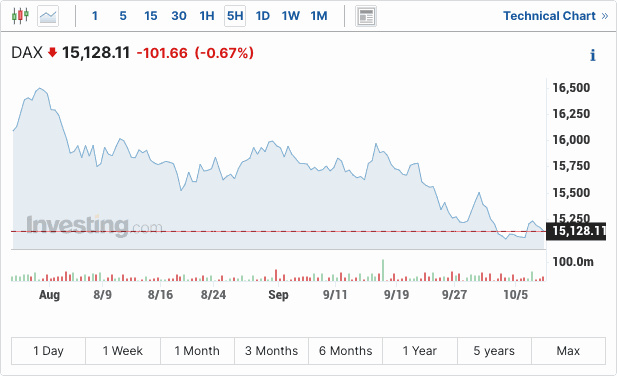Image resolution: width=617 pixels, height=376 pixels.
Task: Click the Sep date label
Action: click(x=278, y=295)
